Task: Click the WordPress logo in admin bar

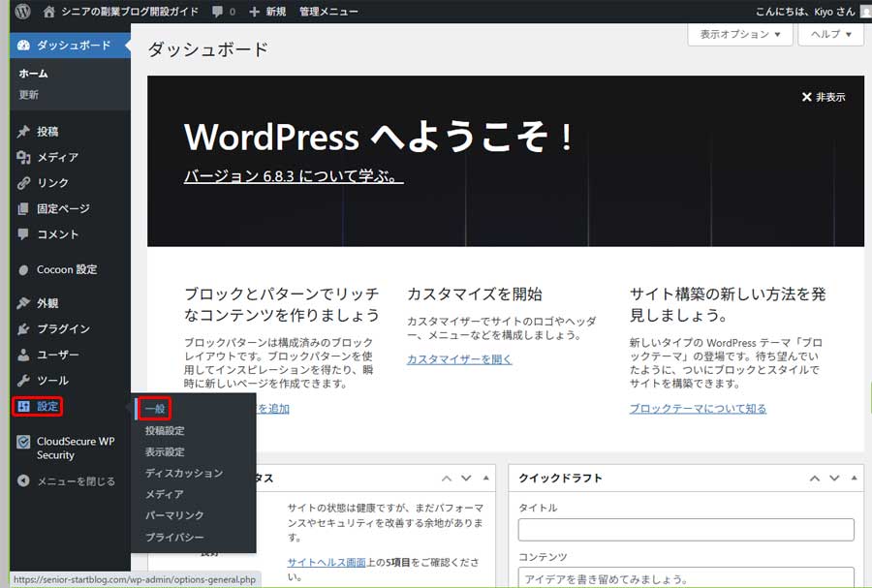Action: point(21,11)
